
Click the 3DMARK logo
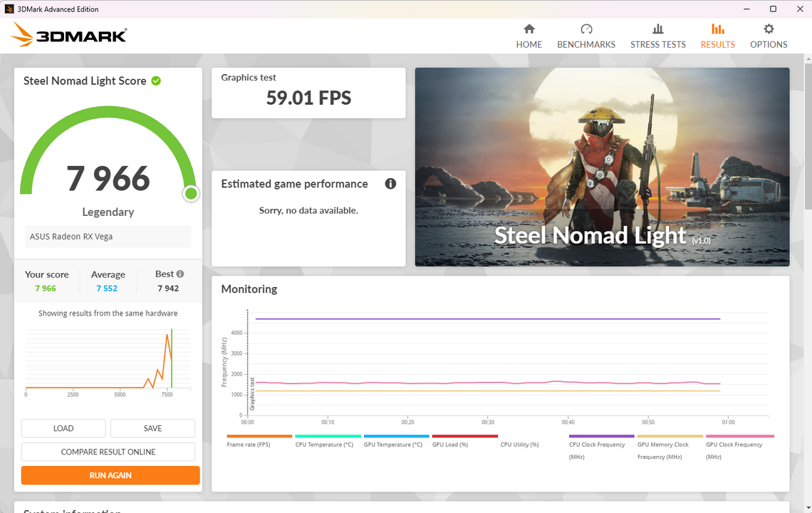(x=68, y=33)
